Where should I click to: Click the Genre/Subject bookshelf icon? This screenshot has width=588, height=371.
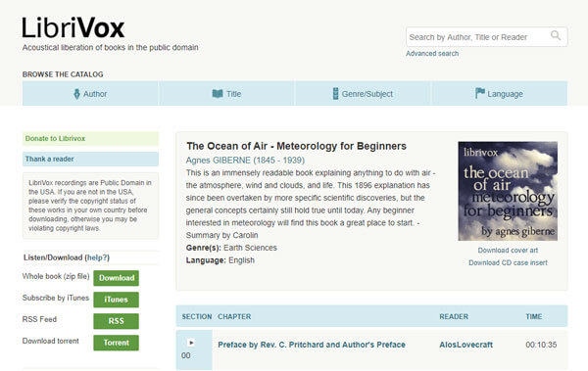335,94
